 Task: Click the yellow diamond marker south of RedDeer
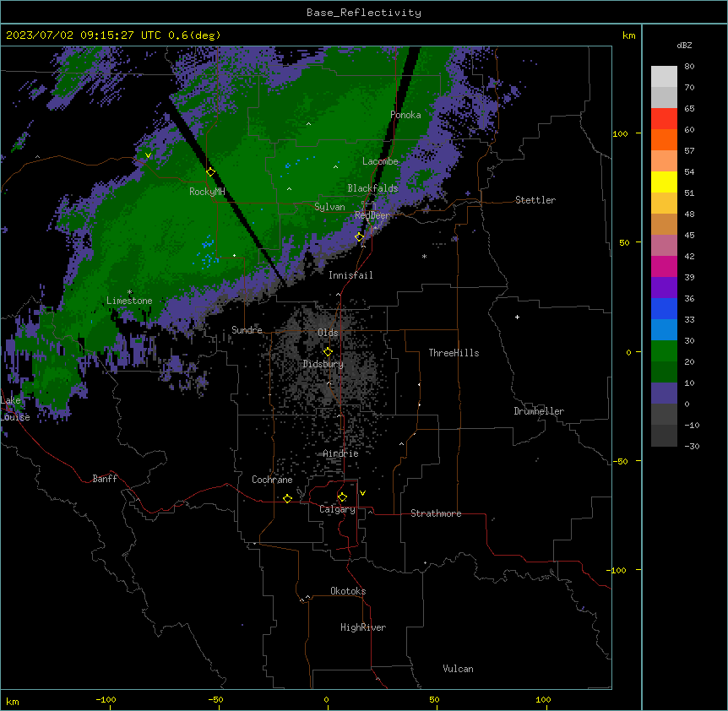(360, 237)
